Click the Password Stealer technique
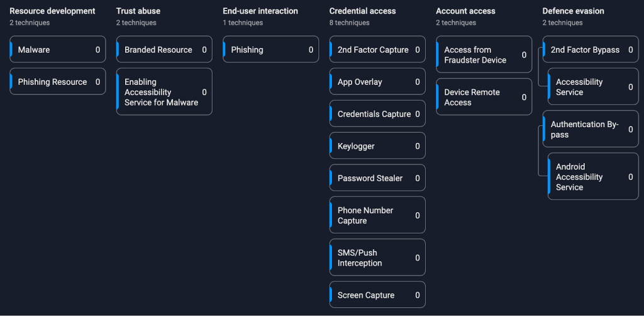Image resolution: width=644 pixels, height=316 pixels. click(x=377, y=178)
